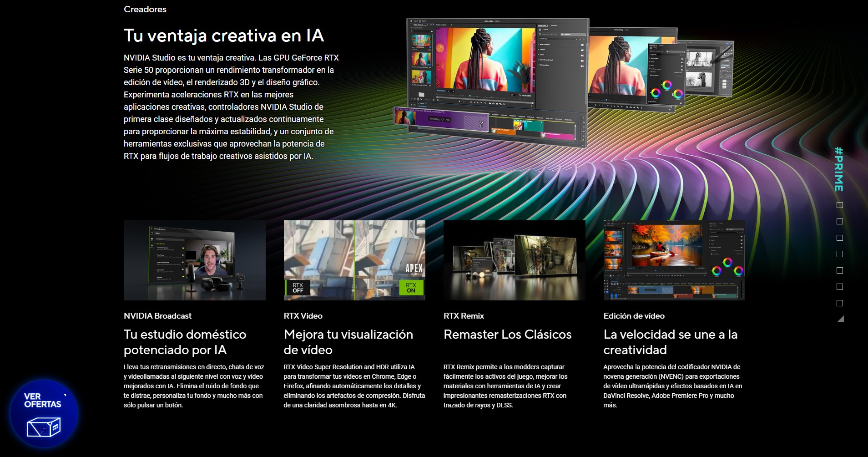Click the small triangle below the section squares
Screen dimensions: 868x457
[841, 319]
